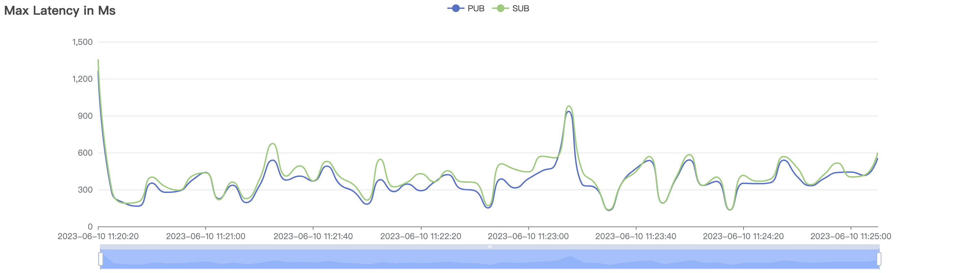This screenshot has height=273, width=980.
Task: Select the 11:24:20 x-axis time label
Action: (x=743, y=236)
